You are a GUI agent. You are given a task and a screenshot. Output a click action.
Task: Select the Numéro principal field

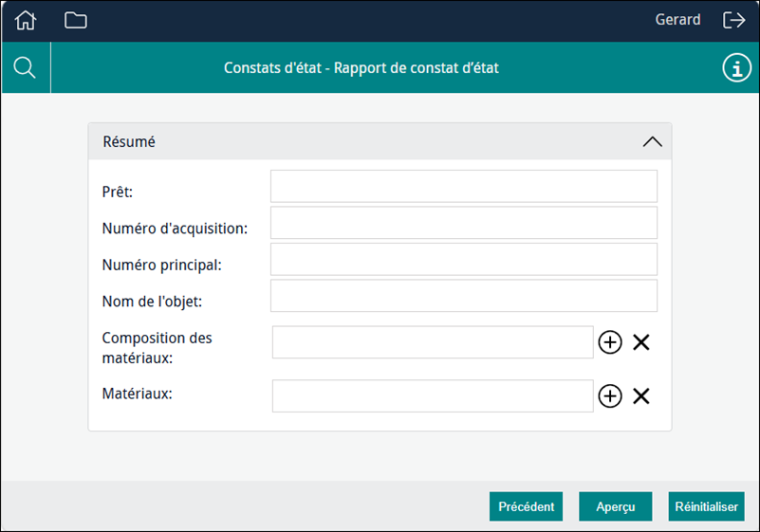pos(464,259)
